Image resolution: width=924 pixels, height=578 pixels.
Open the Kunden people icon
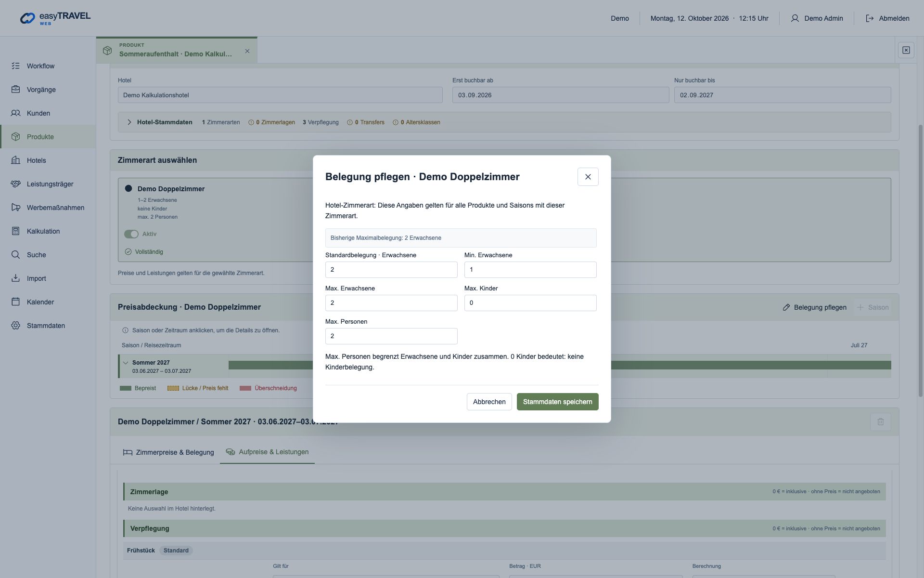pyautogui.click(x=16, y=113)
